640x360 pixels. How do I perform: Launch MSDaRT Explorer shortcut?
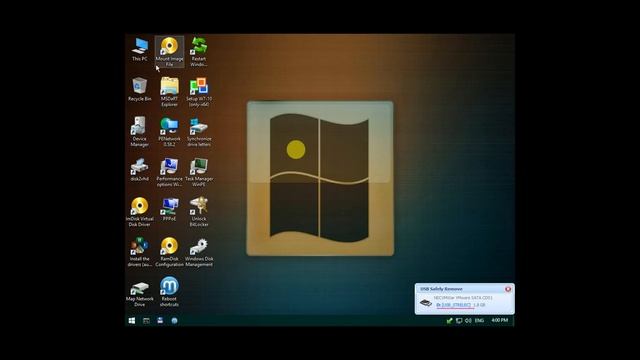169,91
